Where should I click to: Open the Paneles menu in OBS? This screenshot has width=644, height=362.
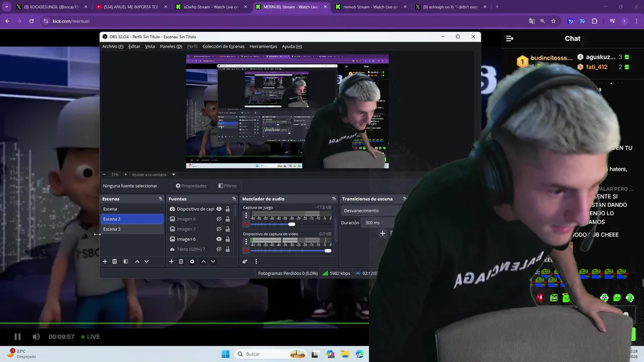[171, 46]
